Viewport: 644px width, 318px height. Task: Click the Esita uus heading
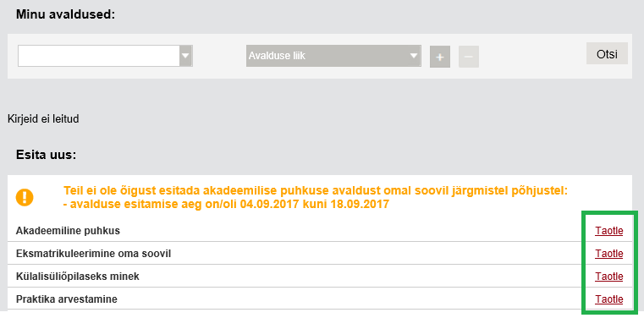pos(46,155)
